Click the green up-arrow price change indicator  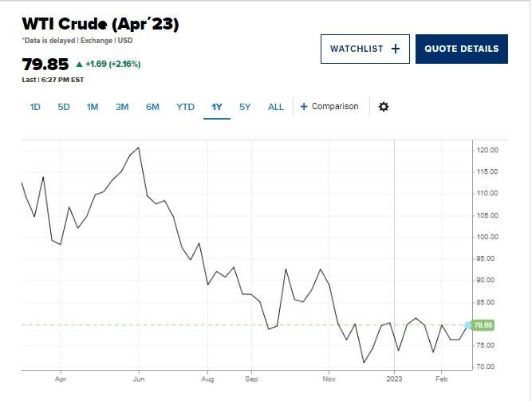click(80, 64)
